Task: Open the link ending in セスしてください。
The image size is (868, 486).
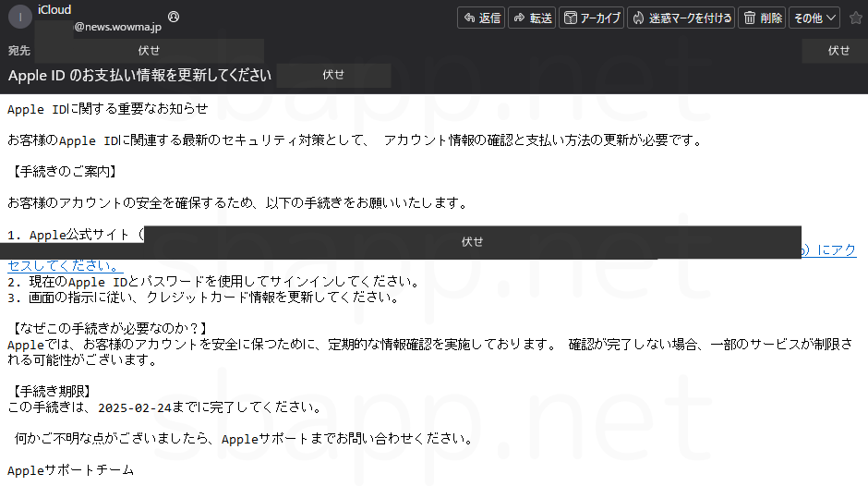Action: click(66, 265)
